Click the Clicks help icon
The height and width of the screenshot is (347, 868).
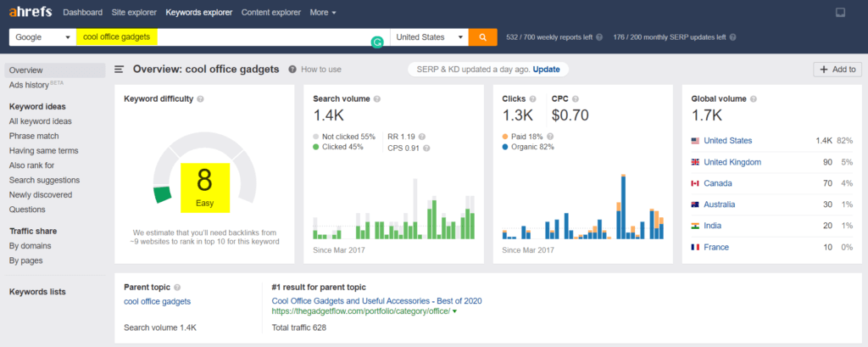point(532,99)
